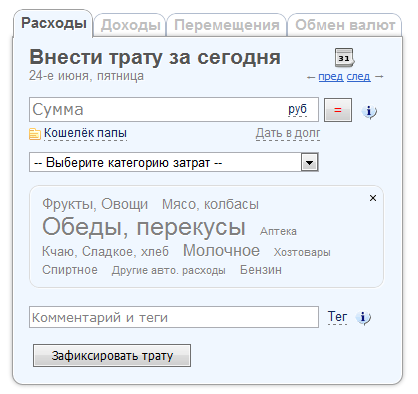The width and height of the screenshot is (418, 394).
Task: Open the calendar date picker icon
Action: point(345,58)
